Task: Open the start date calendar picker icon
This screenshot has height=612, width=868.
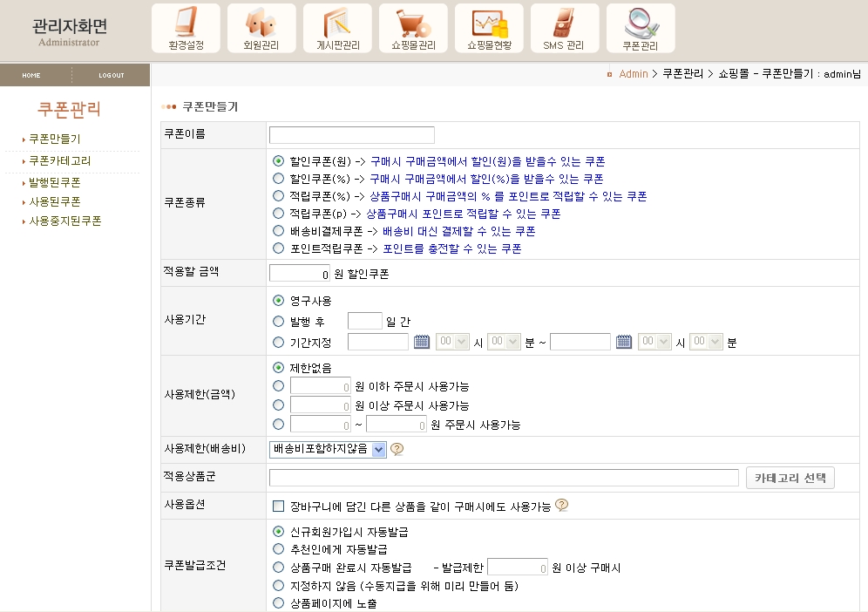Action: [x=422, y=342]
